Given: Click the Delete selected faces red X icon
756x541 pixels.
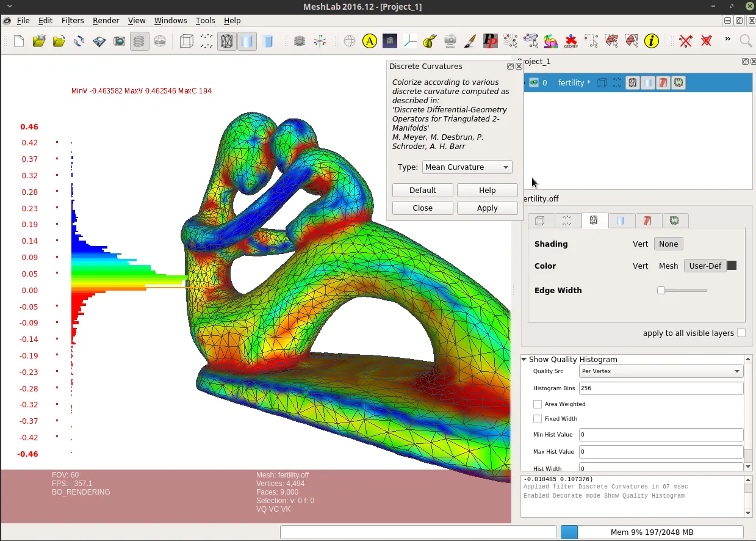Looking at the screenshot, I should point(706,41).
